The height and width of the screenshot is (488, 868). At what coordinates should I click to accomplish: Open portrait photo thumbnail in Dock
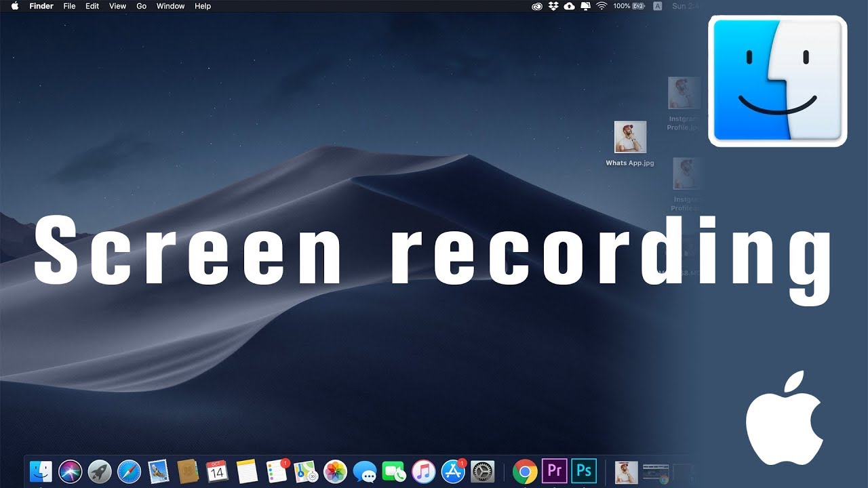(626, 471)
